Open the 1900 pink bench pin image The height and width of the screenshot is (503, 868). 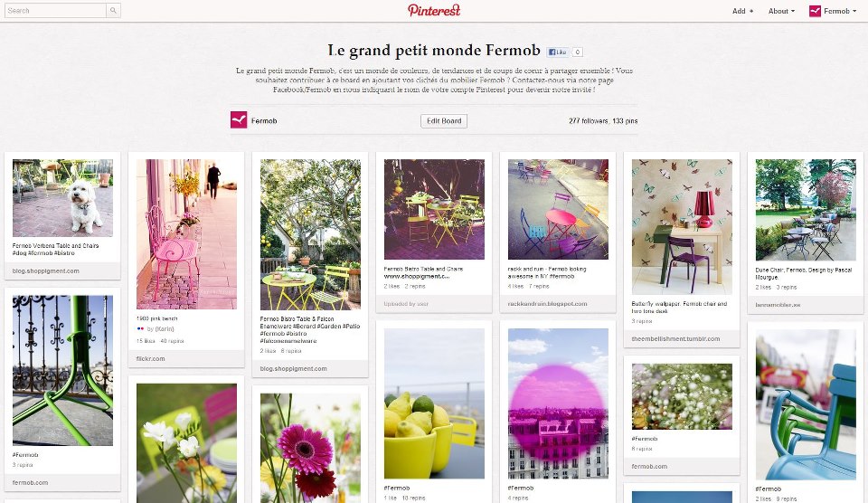pyautogui.click(x=186, y=234)
